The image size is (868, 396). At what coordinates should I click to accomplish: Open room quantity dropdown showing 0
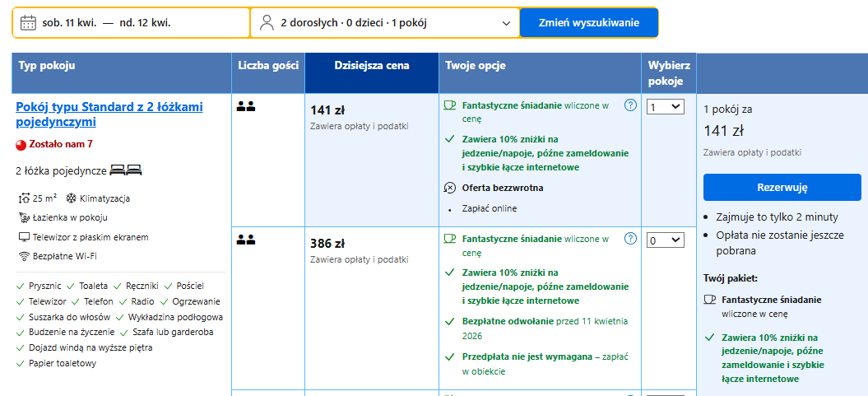[x=666, y=240]
